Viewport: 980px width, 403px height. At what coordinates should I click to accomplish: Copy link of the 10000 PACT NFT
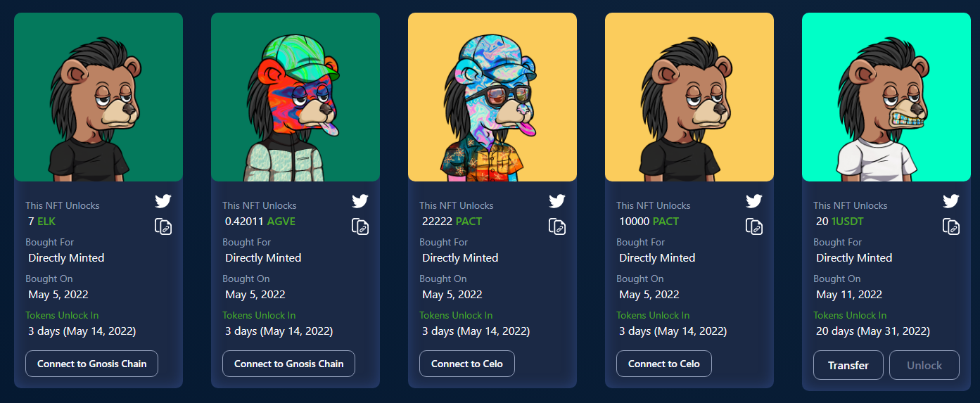click(x=754, y=226)
